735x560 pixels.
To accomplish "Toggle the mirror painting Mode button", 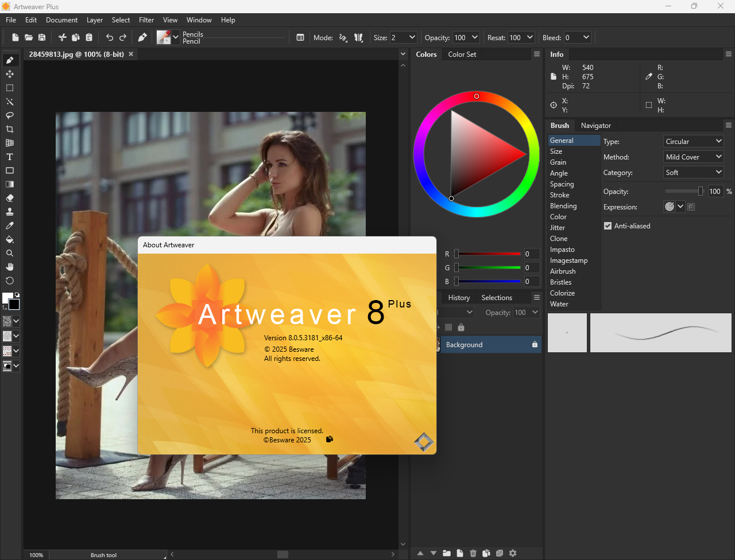I will (358, 37).
